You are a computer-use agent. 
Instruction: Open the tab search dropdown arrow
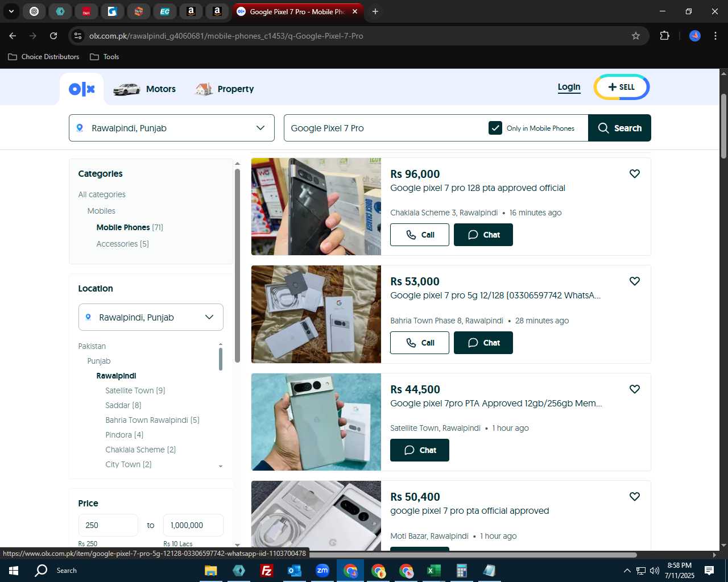(11, 11)
